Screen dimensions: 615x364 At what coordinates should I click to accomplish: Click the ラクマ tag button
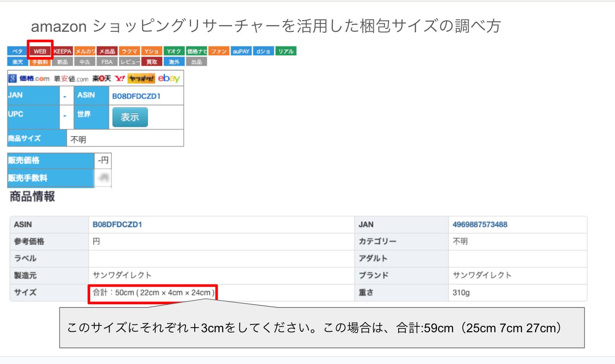click(x=129, y=52)
